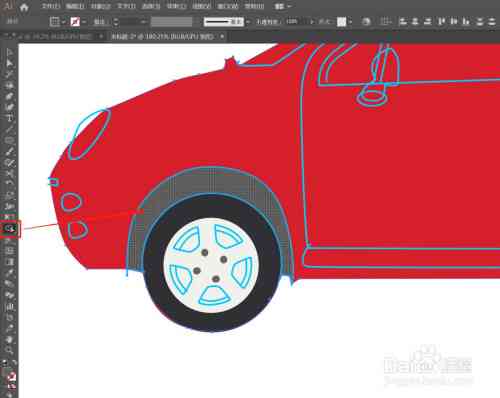Select the Eyedropper tool
The width and height of the screenshot is (500, 398).
9,273
